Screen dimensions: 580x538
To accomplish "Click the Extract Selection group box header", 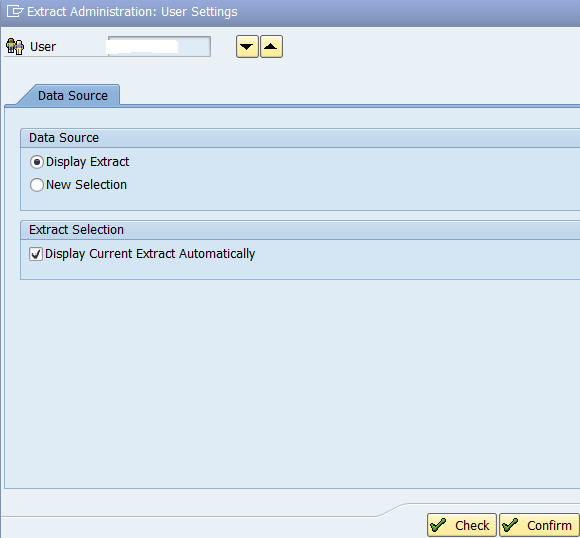I will [76, 230].
